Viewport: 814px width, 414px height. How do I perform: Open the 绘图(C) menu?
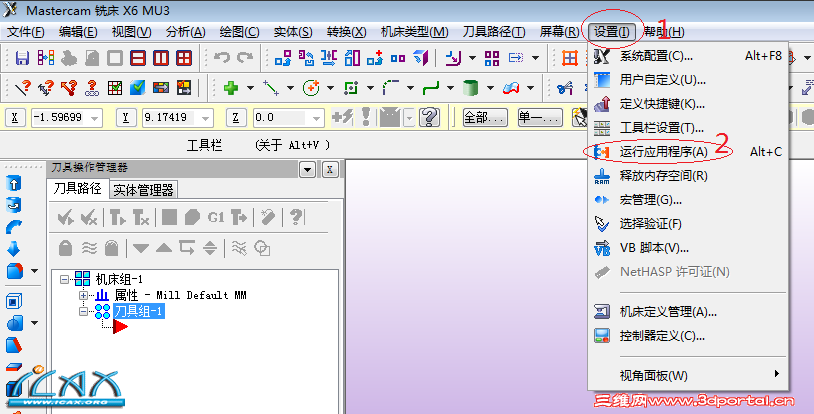point(239,32)
